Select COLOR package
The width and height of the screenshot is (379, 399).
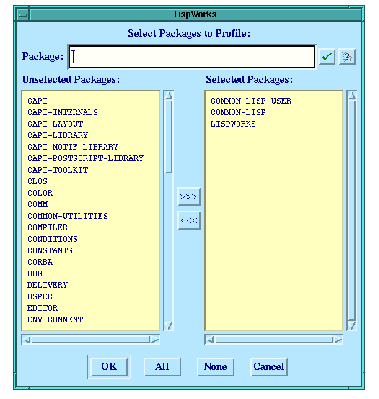40,193
